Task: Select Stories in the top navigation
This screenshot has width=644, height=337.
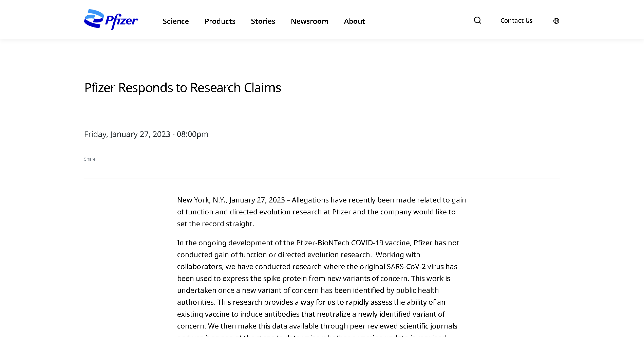Action: (x=263, y=21)
